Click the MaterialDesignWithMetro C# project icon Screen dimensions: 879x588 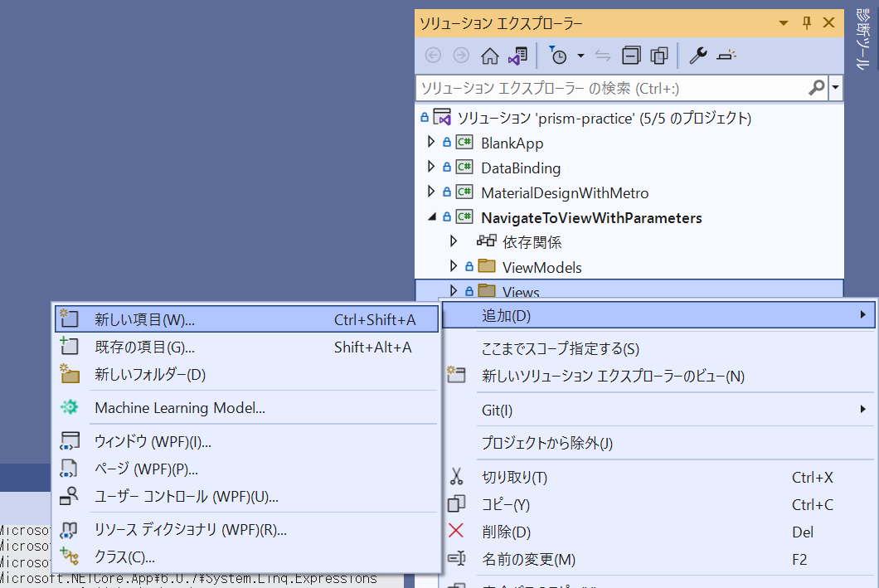464,192
